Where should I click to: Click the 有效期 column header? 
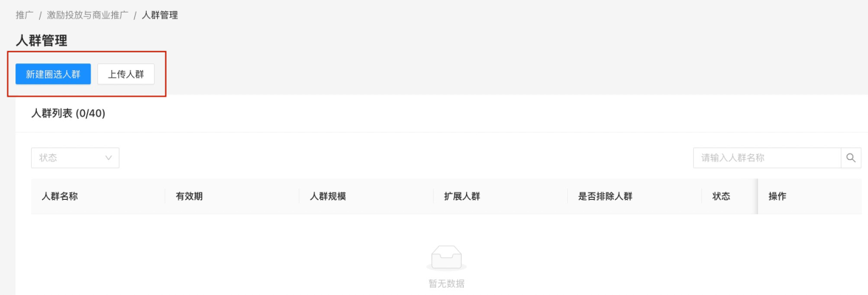coord(190,196)
